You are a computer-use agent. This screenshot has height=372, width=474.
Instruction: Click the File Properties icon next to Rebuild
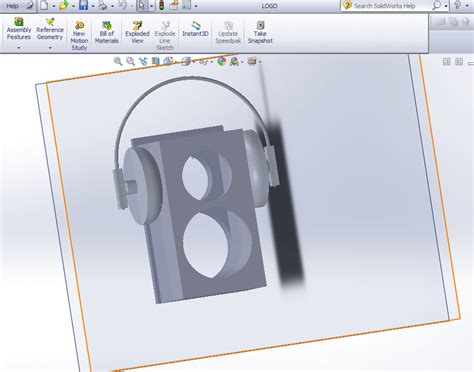tap(174, 5)
